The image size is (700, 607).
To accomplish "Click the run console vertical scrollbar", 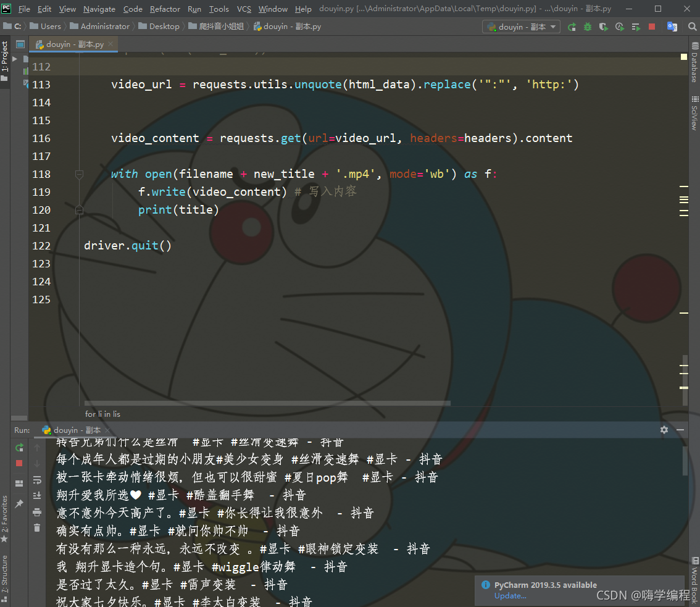I will [685, 461].
